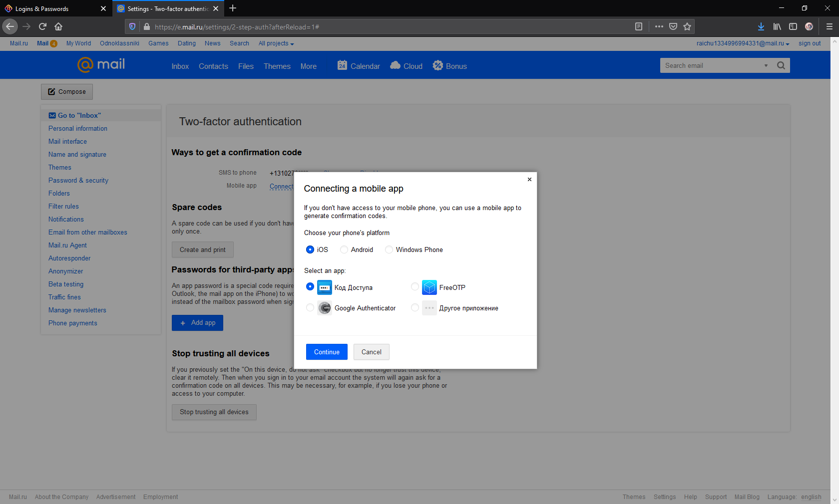Open the downloads arrow icon

click(761, 26)
